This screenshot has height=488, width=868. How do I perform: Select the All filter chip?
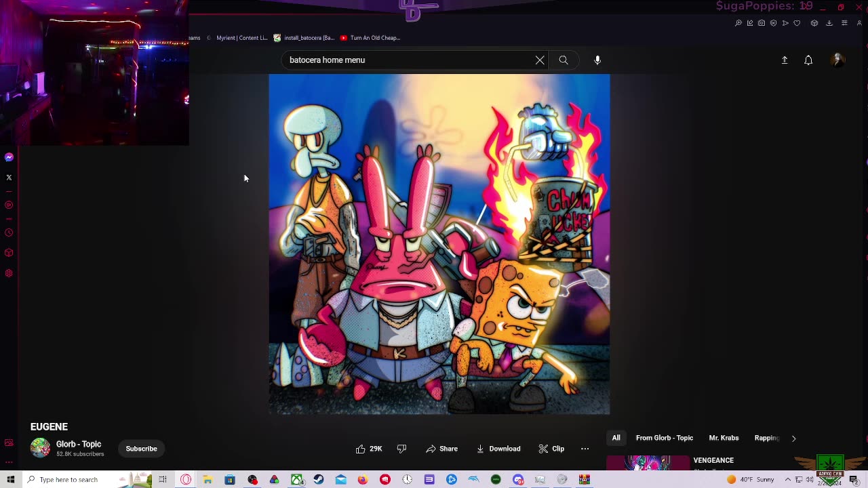click(x=616, y=438)
